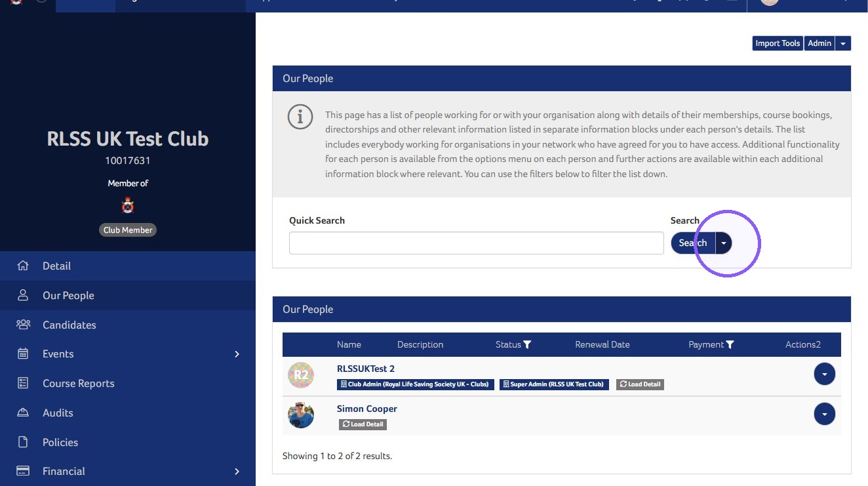Screen dimensions: 868x486
Task: Open actions dropdown for RLSSUKTest 2
Action: [824, 374]
